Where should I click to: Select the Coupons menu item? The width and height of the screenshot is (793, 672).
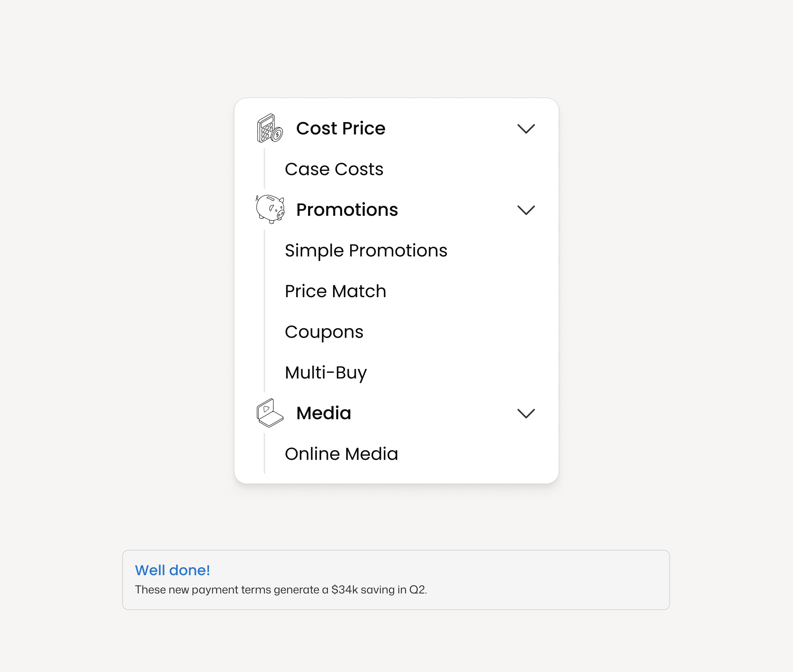point(324,332)
